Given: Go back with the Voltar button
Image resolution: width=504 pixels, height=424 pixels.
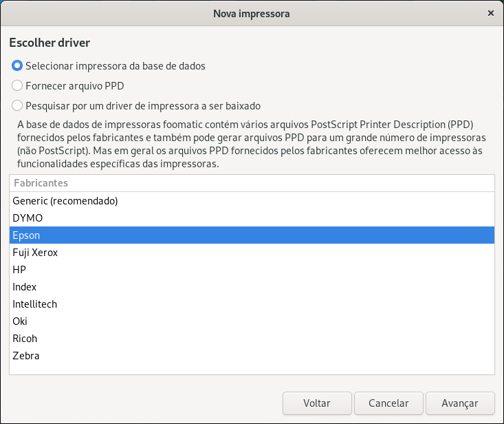Looking at the screenshot, I should [x=317, y=403].
